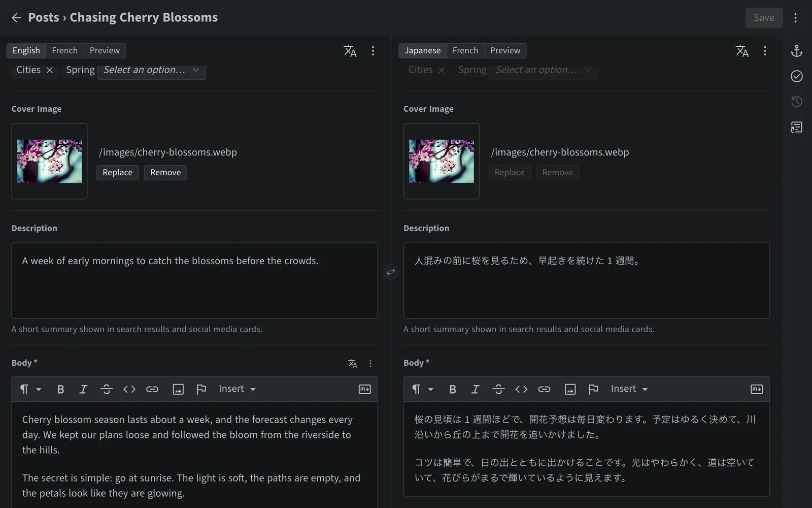Viewport: 812px width, 508px height.
Task: Open the top bar more options menu
Action: pyautogui.click(x=795, y=18)
